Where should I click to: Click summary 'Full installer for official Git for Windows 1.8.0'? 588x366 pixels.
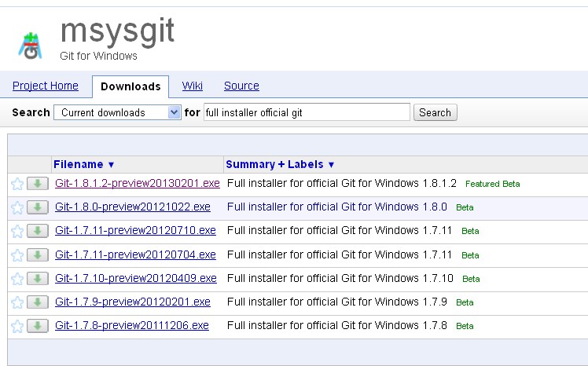tap(337, 207)
